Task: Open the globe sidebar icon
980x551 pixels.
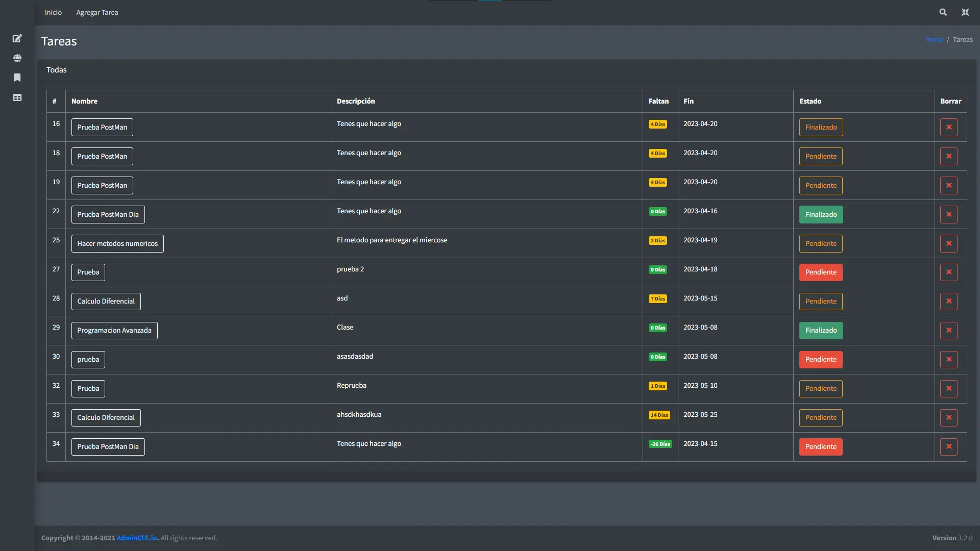Action: click(x=17, y=58)
